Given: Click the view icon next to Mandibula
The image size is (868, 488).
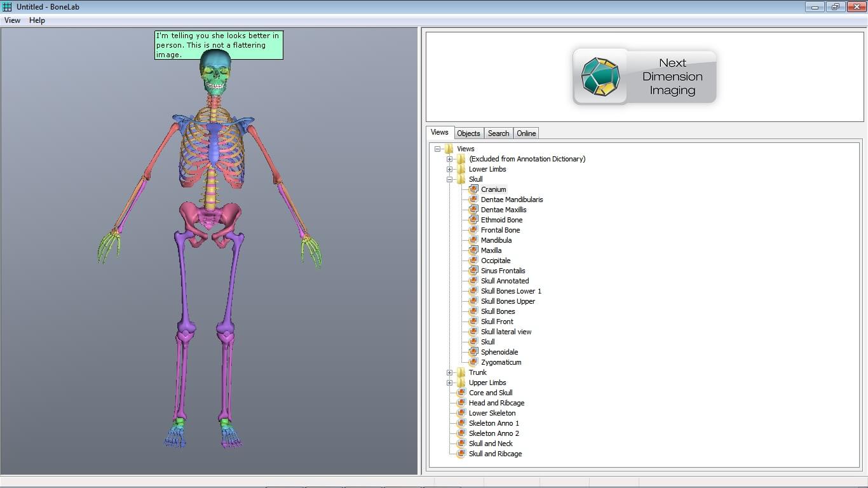Looking at the screenshot, I should point(473,240).
